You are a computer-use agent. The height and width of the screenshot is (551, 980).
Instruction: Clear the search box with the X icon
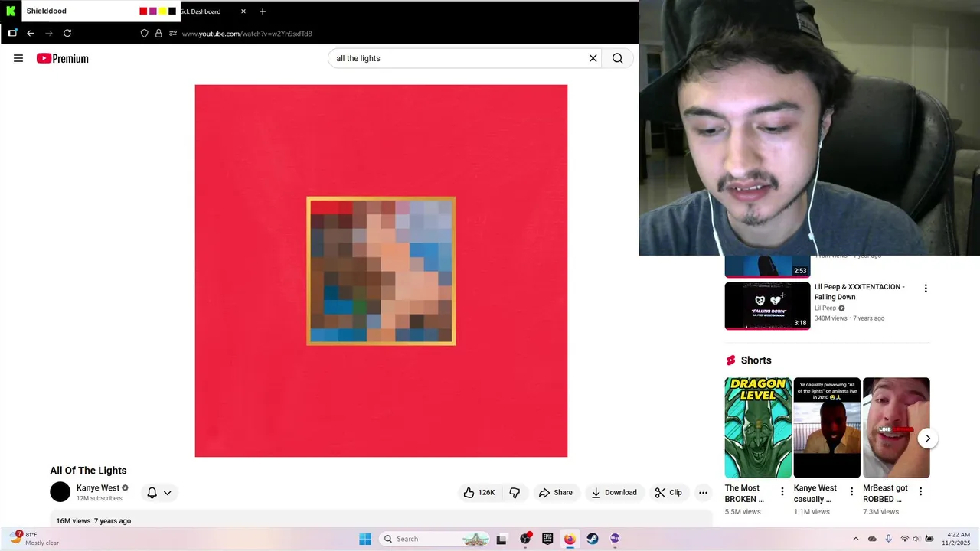click(593, 58)
